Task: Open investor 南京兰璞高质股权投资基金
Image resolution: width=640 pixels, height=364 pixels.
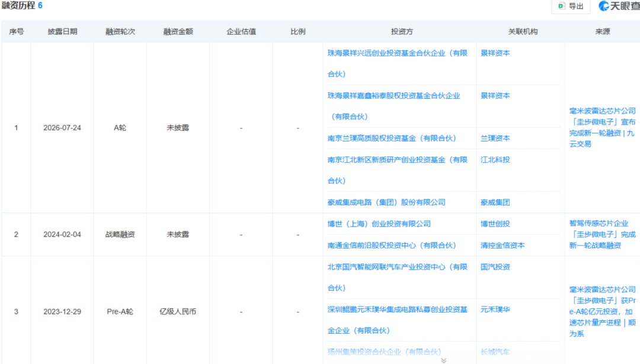Action: pos(392,138)
